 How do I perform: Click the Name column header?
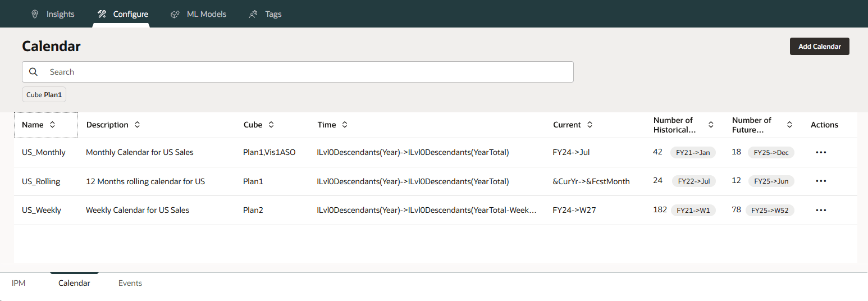[x=45, y=125]
